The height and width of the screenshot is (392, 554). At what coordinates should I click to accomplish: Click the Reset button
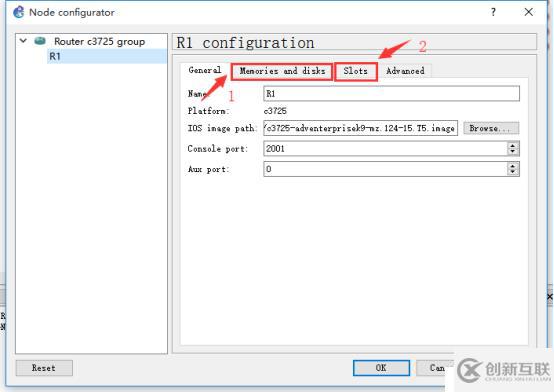(x=44, y=368)
